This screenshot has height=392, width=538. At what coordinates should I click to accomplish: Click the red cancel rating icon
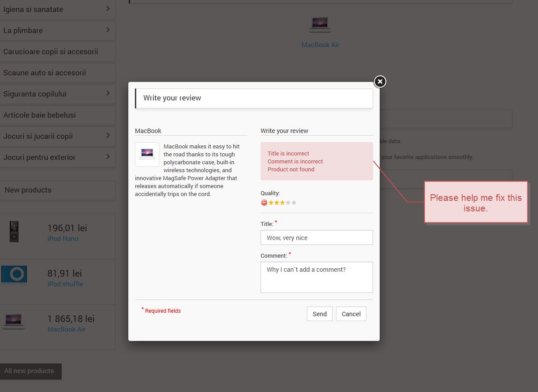[264, 203]
